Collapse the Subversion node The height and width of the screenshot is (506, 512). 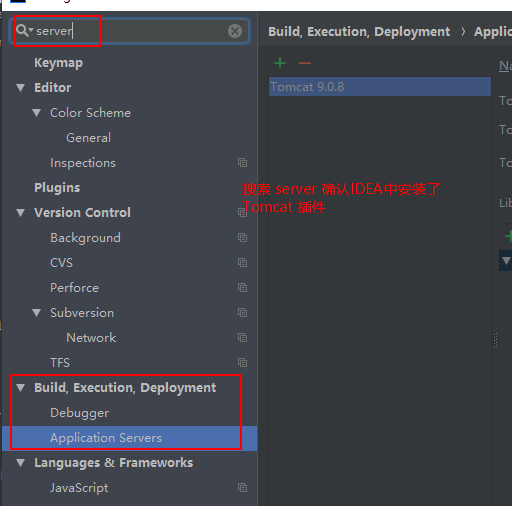pos(37,313)
